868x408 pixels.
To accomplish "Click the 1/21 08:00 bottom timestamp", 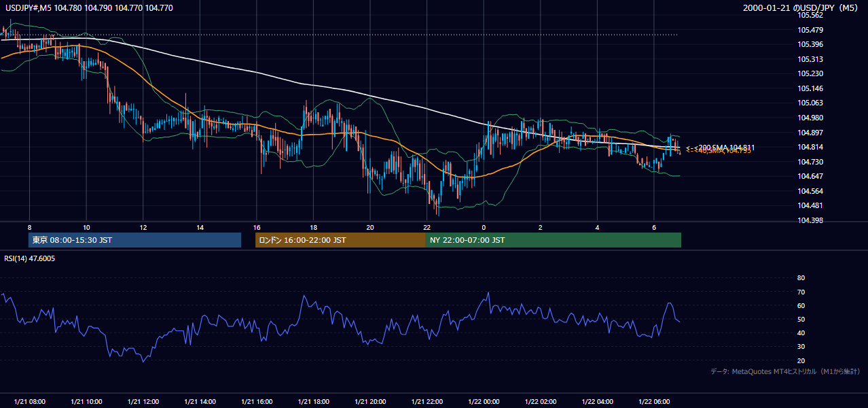I will tap(29, 401).
